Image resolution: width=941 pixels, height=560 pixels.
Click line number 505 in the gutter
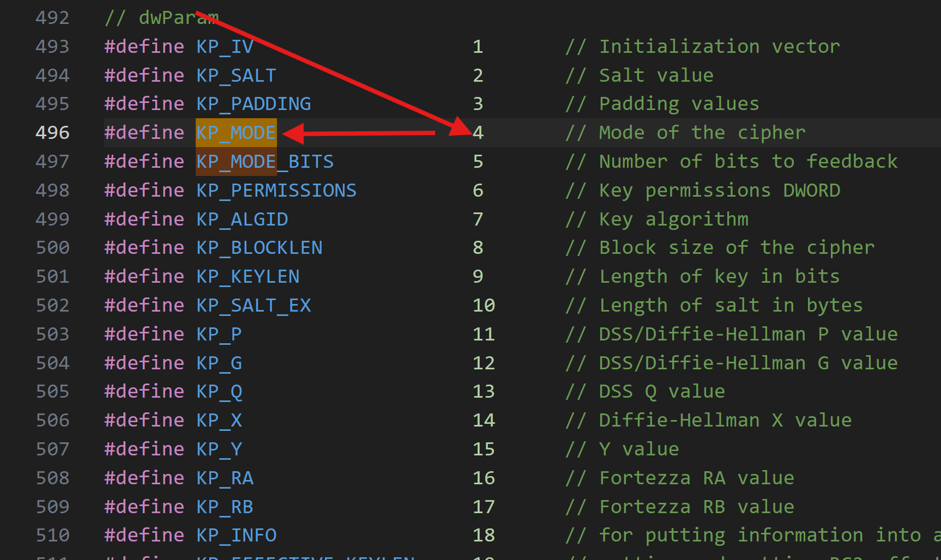(x=52, y=392)
